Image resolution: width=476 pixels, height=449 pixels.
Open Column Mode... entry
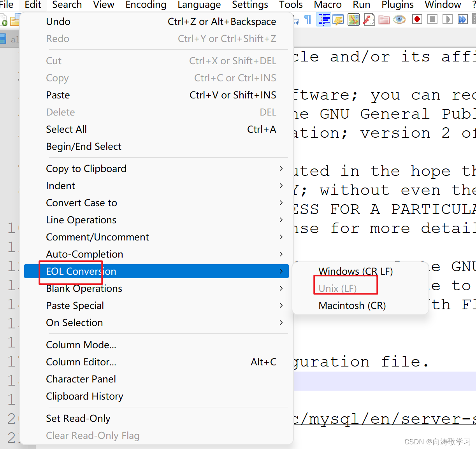pyautogui.click(x=156, y=345)
